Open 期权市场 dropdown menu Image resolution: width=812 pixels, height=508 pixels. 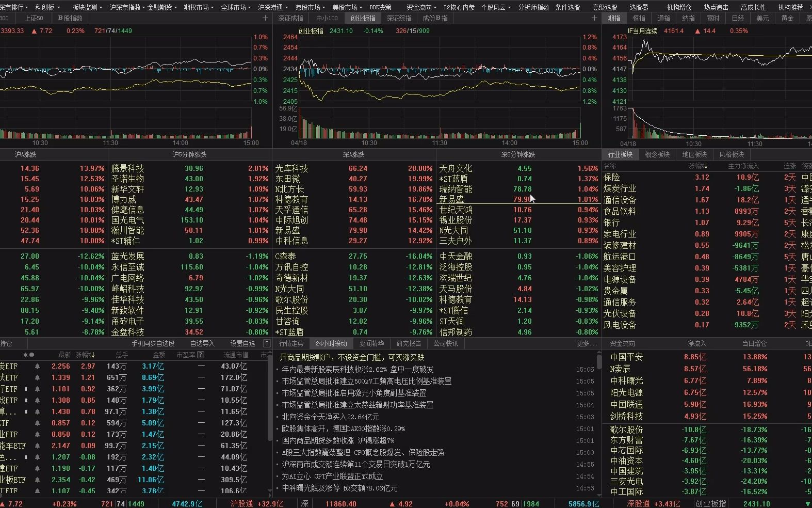click(199, 7)
